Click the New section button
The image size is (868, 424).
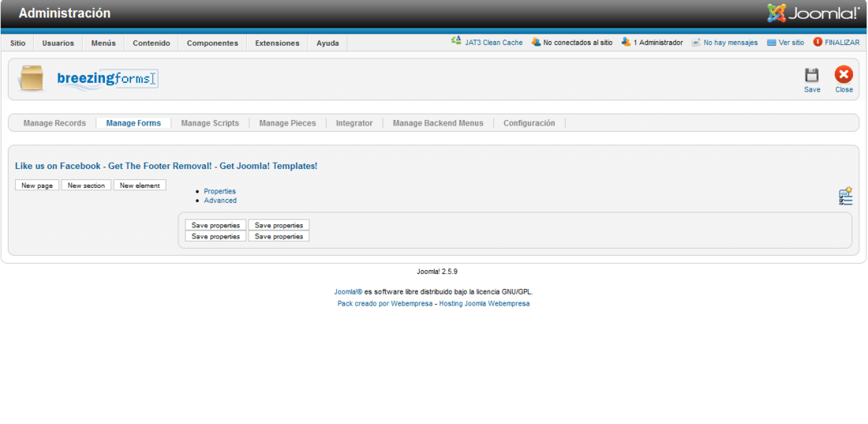86,186
